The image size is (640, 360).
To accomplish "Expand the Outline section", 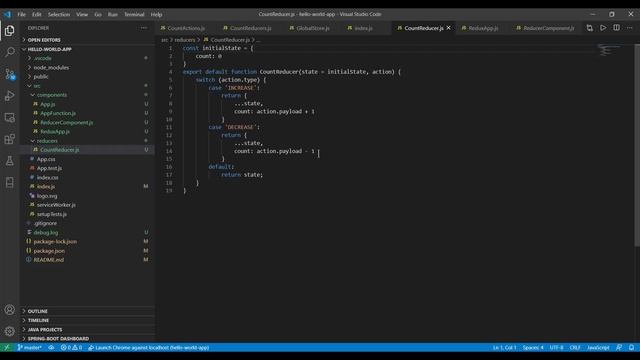I will point(38,311).
